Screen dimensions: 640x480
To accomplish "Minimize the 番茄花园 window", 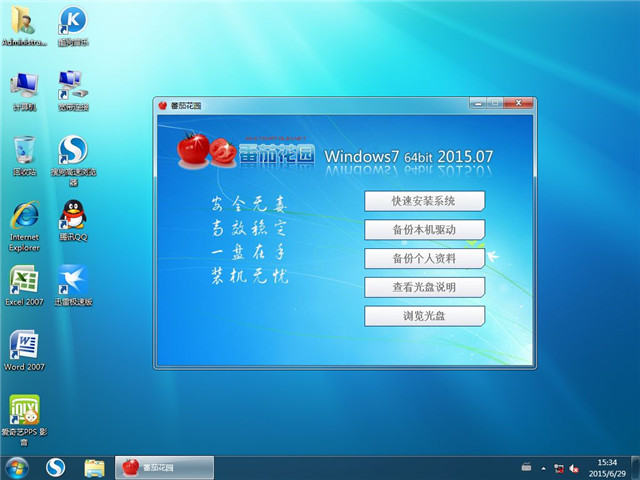I will [478, 103].
